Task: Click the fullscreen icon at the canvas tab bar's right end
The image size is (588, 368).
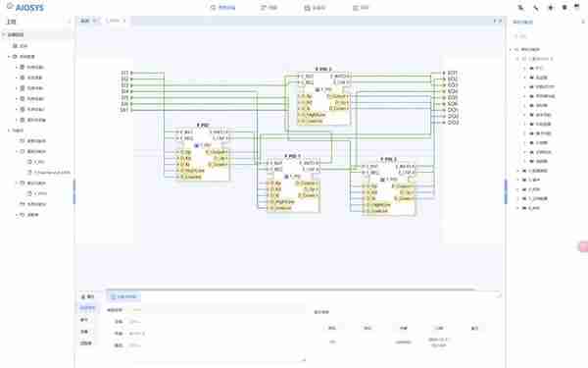Action: click(500, 21)
